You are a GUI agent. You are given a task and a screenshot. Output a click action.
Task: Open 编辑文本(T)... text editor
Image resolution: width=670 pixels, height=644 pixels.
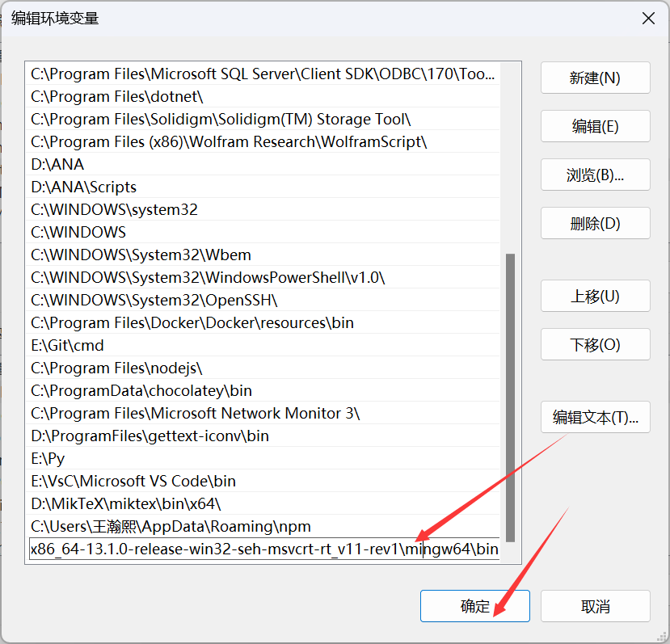[595, 418]
